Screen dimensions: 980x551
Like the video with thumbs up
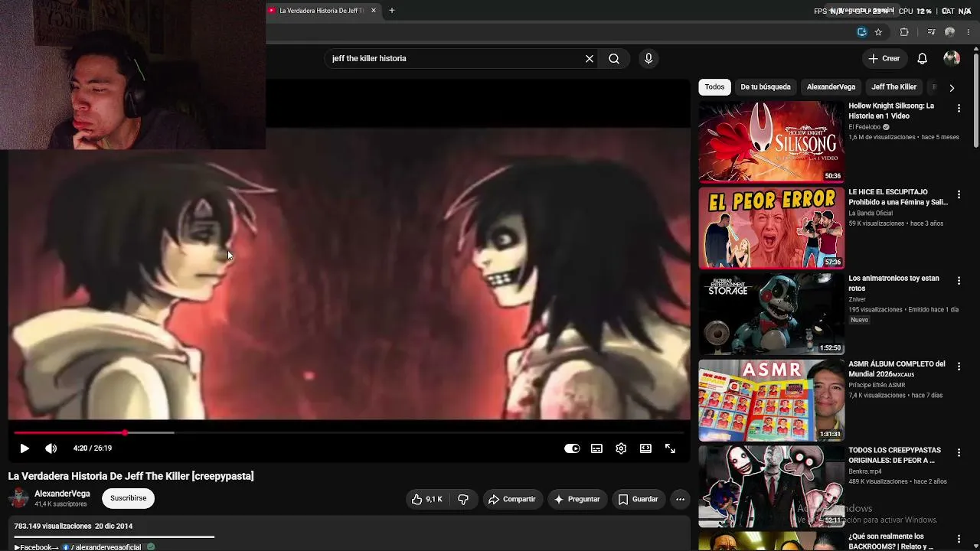point(427,499)
